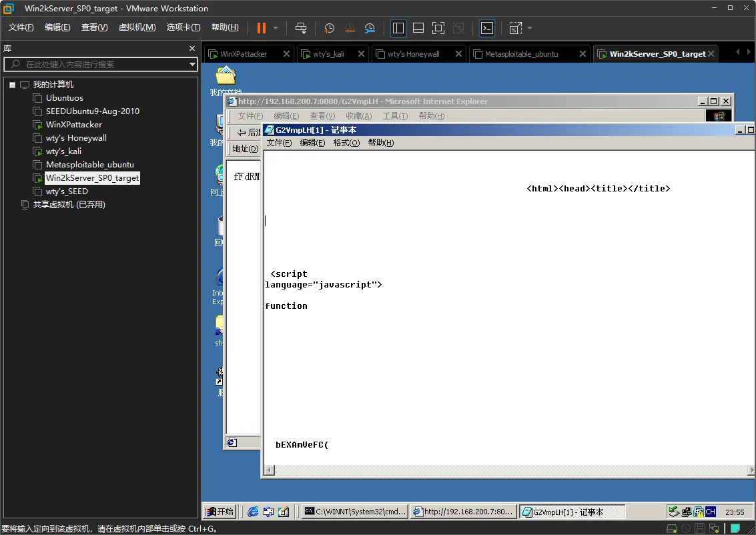Open the VMware 选项卡(T) menu
The height and width of the screenshot is (535, 756).
click(183, 27)
